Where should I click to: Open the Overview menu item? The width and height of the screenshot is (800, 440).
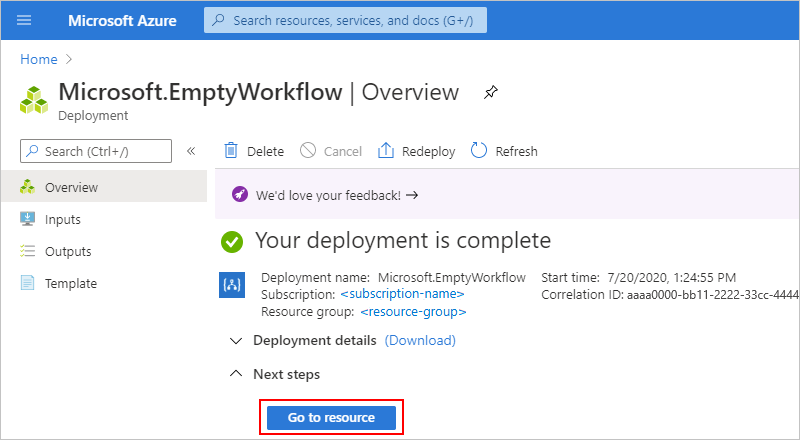click(x=71, y=187)
